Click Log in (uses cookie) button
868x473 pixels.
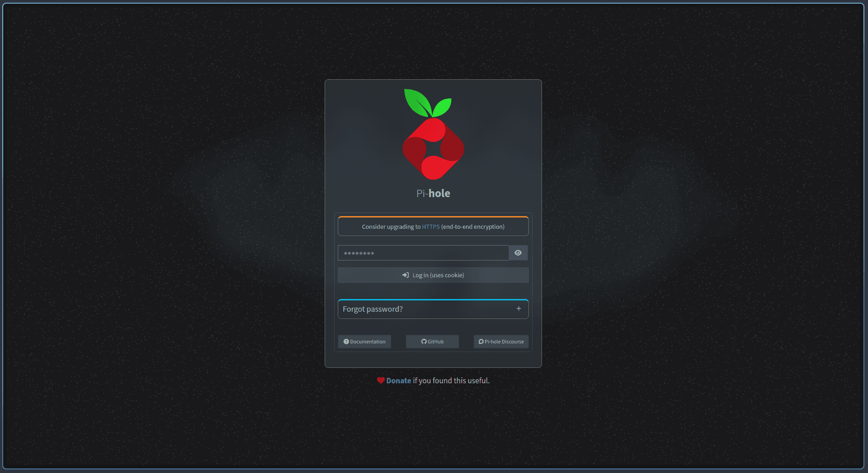pos(433,275)
